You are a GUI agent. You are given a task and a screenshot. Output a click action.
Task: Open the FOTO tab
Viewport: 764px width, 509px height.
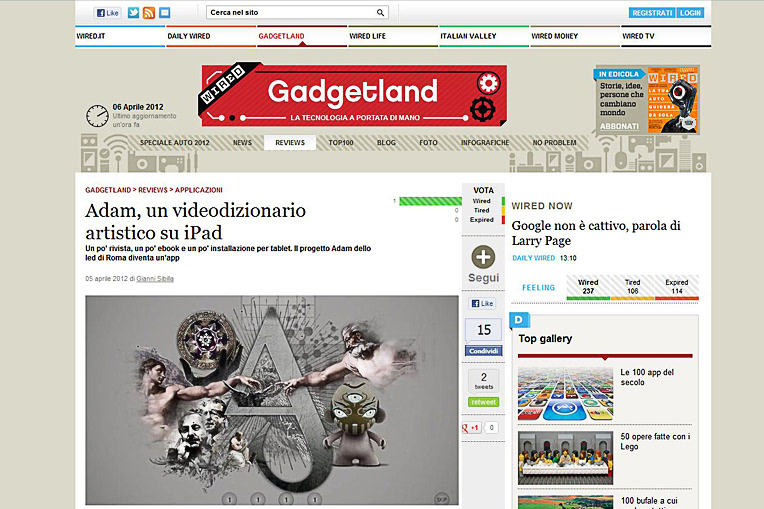428,143
